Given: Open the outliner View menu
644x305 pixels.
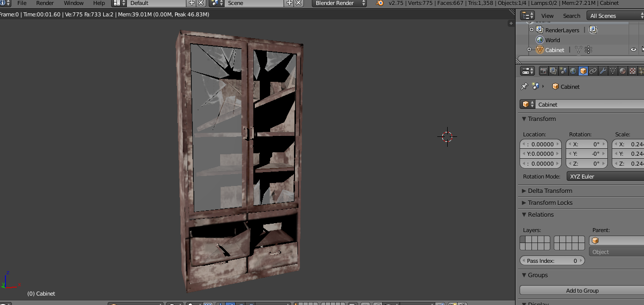Looking at the screenshot, I should (x=547, y=16).
